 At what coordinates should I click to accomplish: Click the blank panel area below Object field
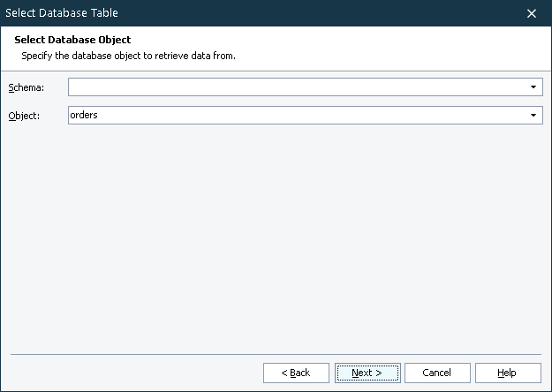pyautogui.click(x=276, y=230)
